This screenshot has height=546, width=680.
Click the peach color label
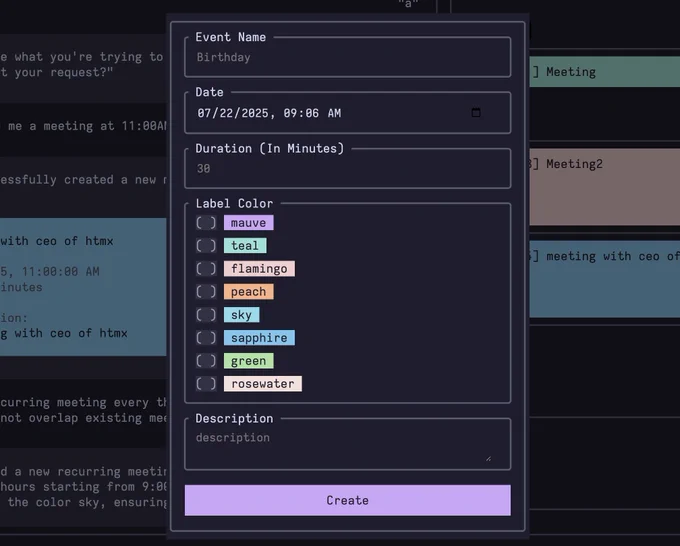coord(248,292)
